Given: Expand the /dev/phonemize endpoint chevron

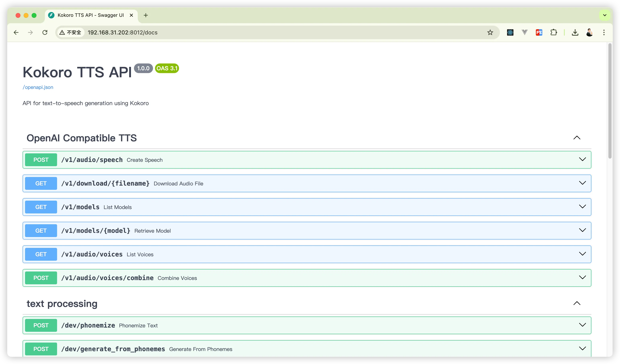Looking at the screenshot, I should coord(582,325).
